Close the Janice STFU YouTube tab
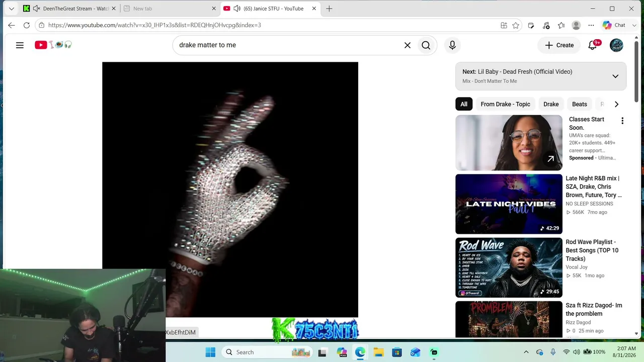 314,9
